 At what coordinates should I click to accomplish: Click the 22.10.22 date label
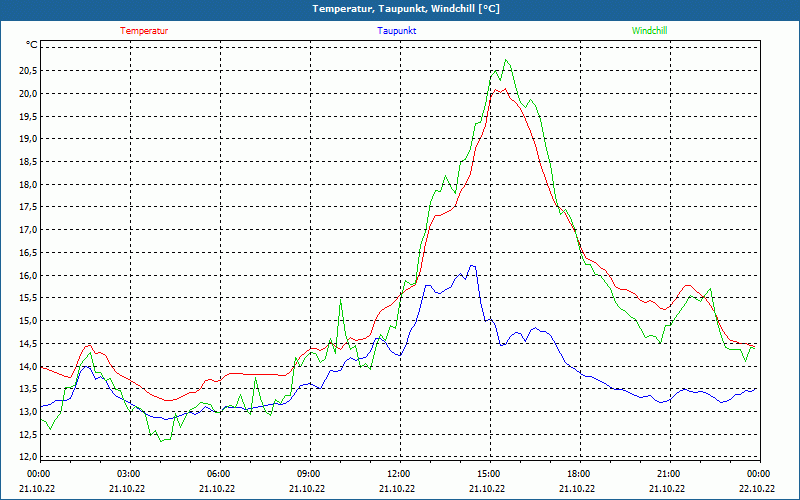[x=757, y=489]
